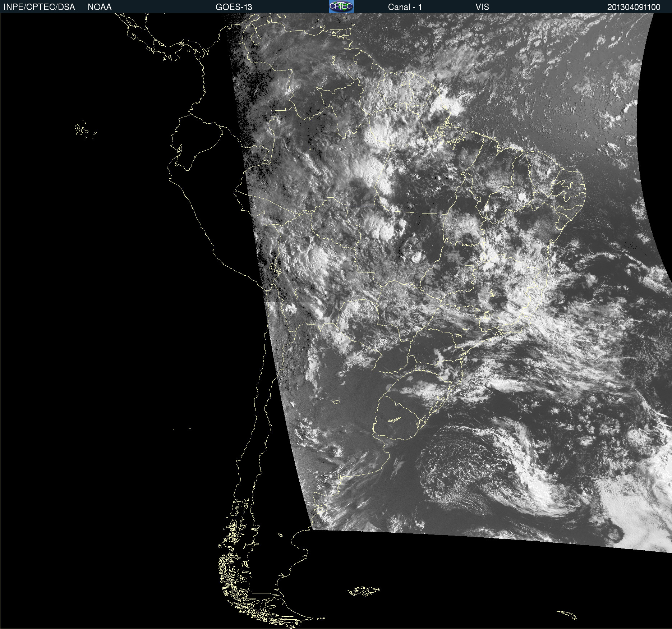The height and width of the screenshot is (629, 672).
Task: Click the 201304091100 timestamp text
Action: point(634,7)
